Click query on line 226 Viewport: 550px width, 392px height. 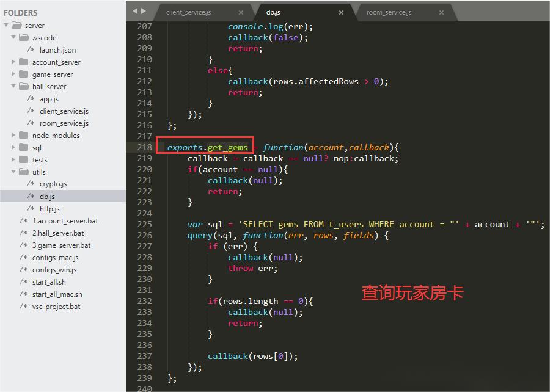point(200,236)
